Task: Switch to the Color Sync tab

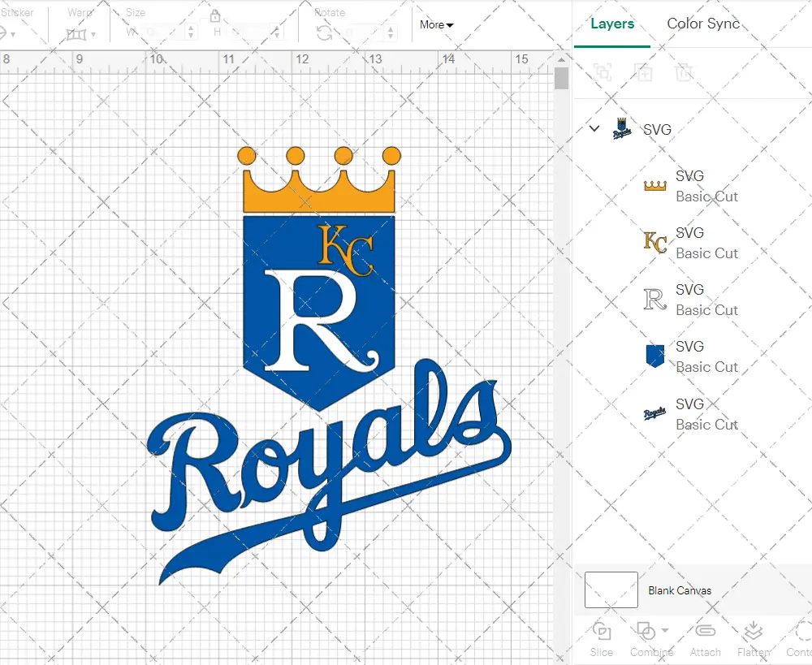Action: point(703,24)
